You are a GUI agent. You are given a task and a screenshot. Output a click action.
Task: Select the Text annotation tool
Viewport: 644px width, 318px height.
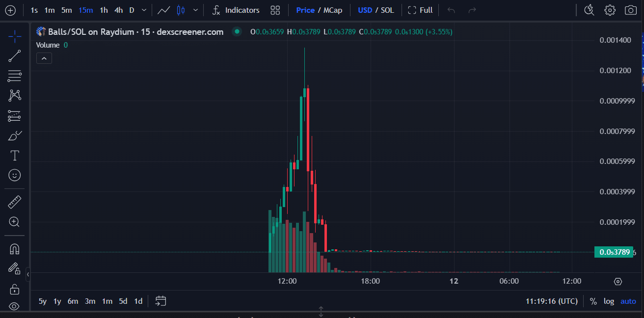click(x=15, y=156)
